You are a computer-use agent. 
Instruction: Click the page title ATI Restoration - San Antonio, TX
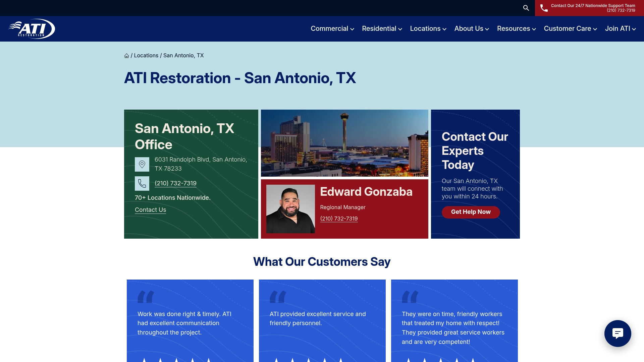240,78
